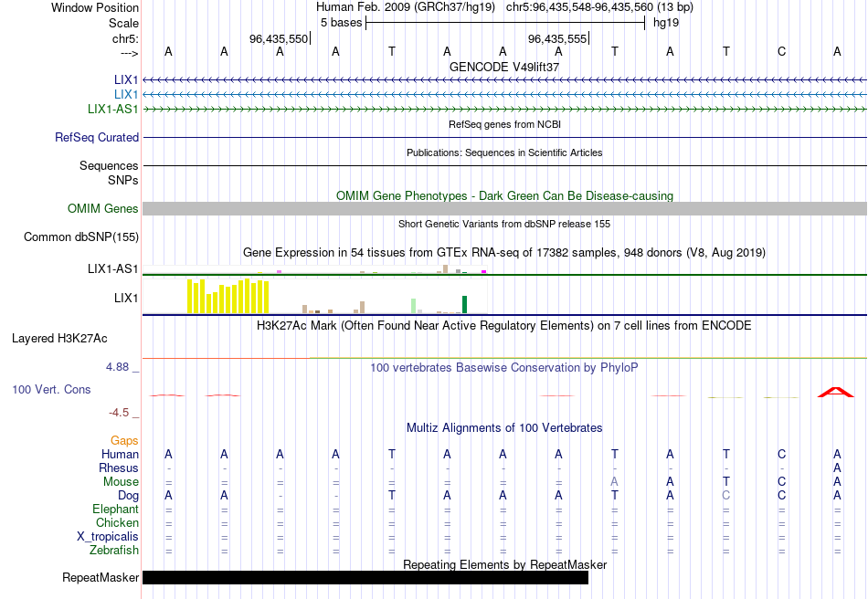The image size is (868, 599).
Task: Open OMIM Gene Phenotypes track title
Action: pos(504,195)
